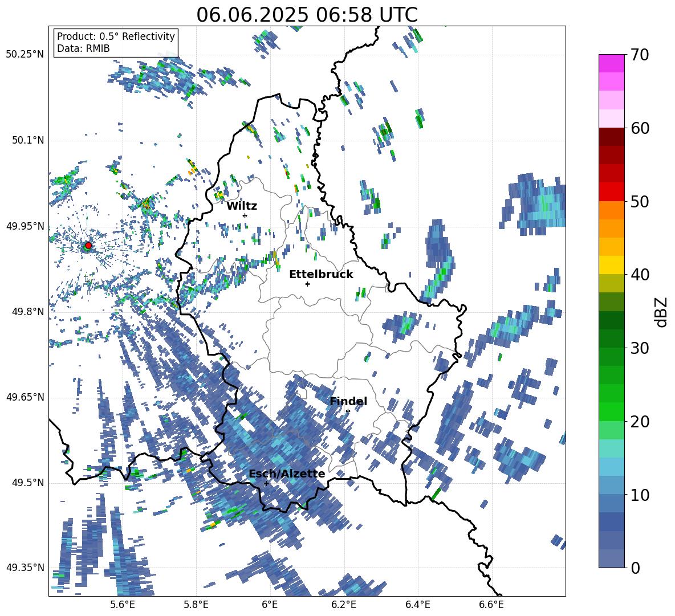Click the Esch/Alzette city label
Screen dimensions: 675x616
287,474
